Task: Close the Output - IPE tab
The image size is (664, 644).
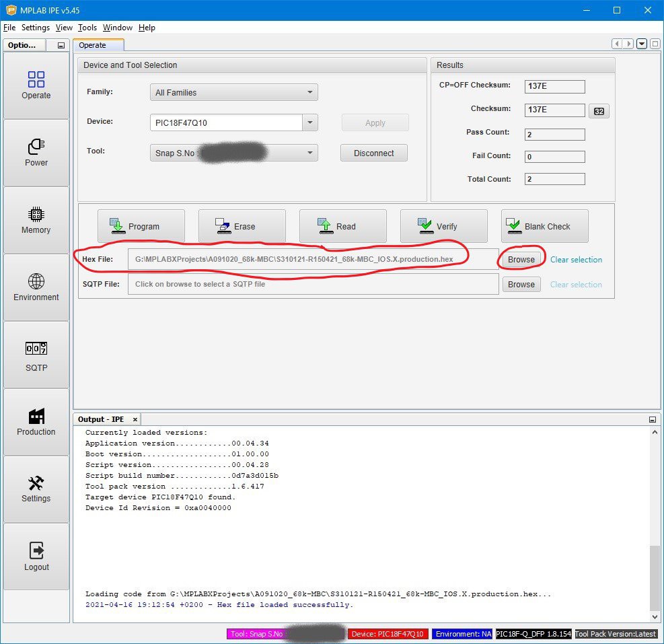Action: (135, 419)
